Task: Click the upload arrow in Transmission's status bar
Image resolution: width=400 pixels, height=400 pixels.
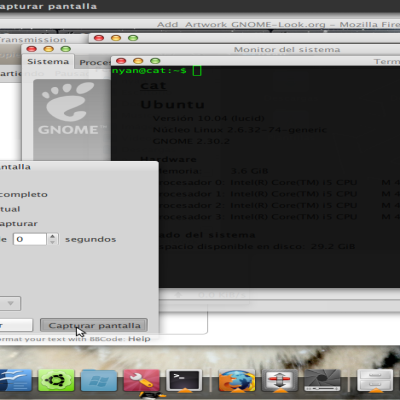Action: [178, 295]
